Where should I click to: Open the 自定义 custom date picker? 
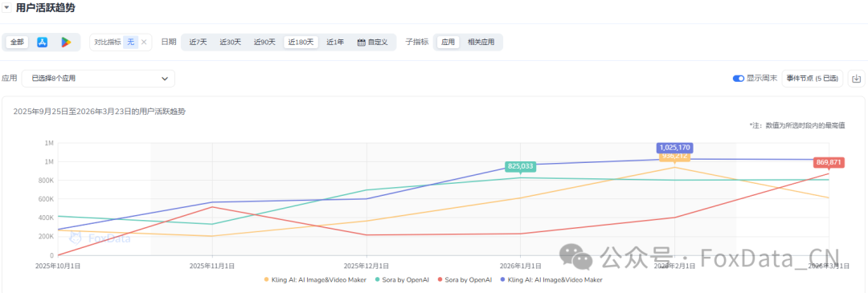pos(373,42)
